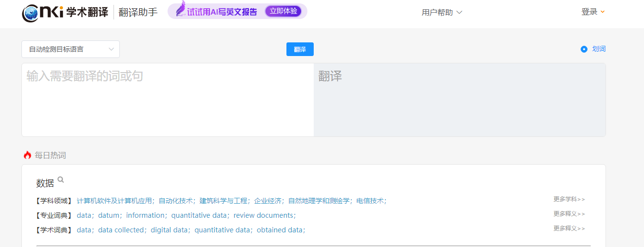Click data in the 学术词典 row
This screenshot has width=644, height=247.
pos(84,230)
